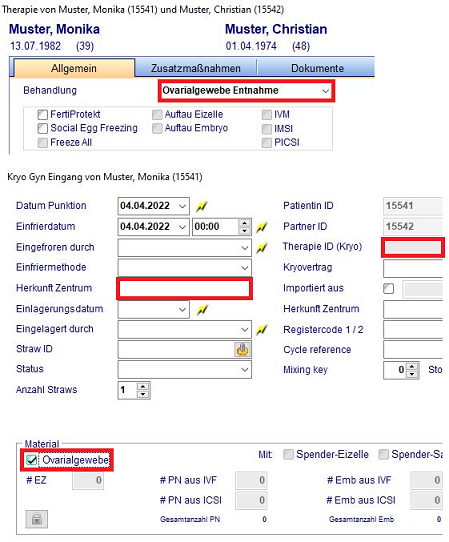Click the left Herkunft Zentrum input field
This screenshot has width=449, height=542.
click(185, 289)
